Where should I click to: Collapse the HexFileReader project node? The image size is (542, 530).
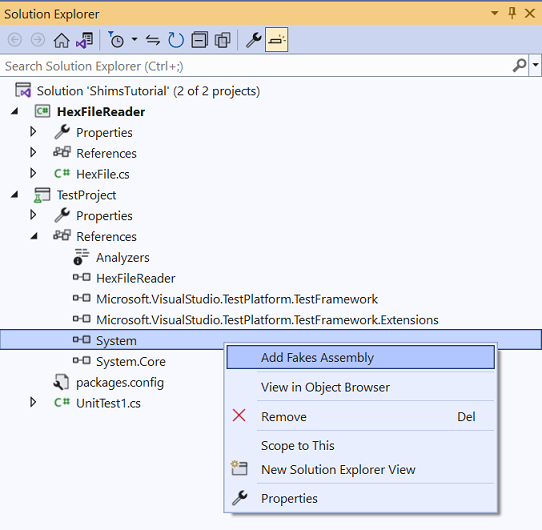pos(14,111)
